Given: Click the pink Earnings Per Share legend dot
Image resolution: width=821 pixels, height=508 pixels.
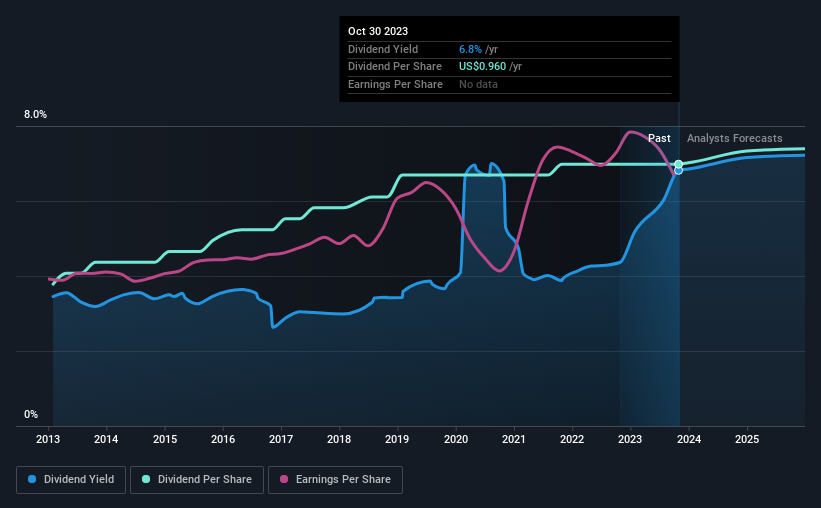Looking at the screenshot, I should [x=284, y=479].
